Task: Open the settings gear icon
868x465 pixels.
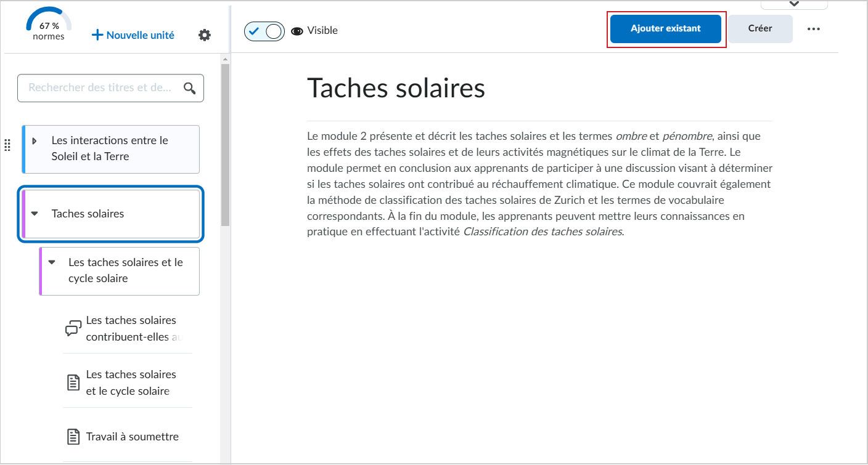Action: coord(205,35)
